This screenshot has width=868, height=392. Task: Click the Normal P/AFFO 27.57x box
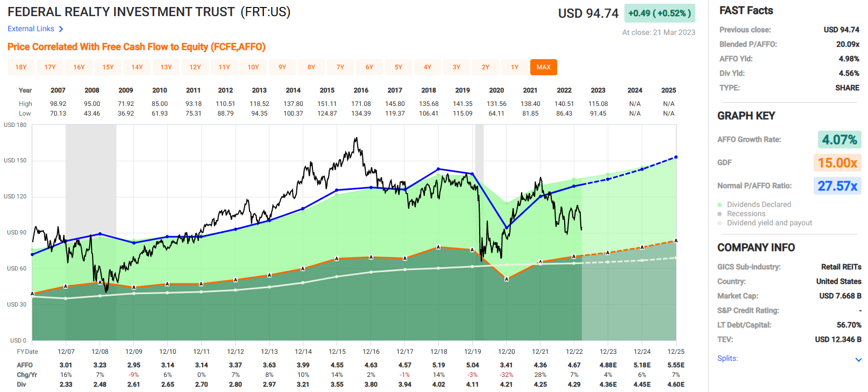click(x=837, y=186)
